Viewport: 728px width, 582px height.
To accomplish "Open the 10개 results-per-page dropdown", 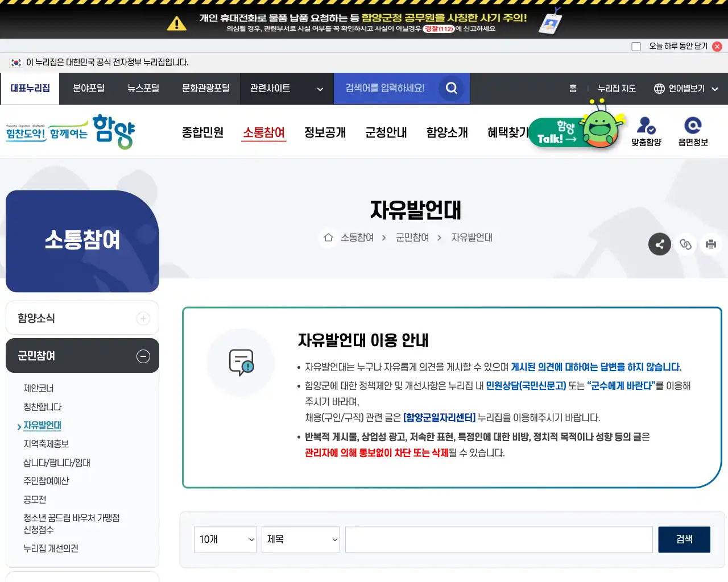I will click(225, 539).
